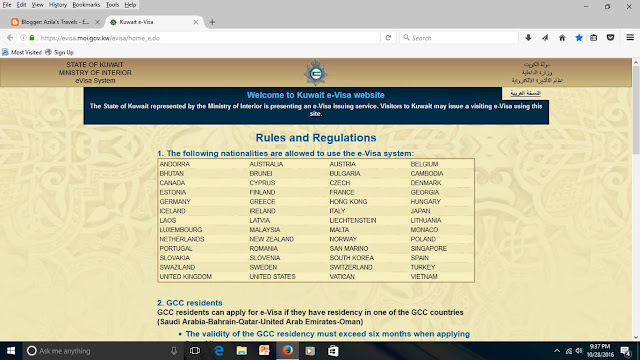Switch to the Blogger Azila's Travels tab

point(56,22)
